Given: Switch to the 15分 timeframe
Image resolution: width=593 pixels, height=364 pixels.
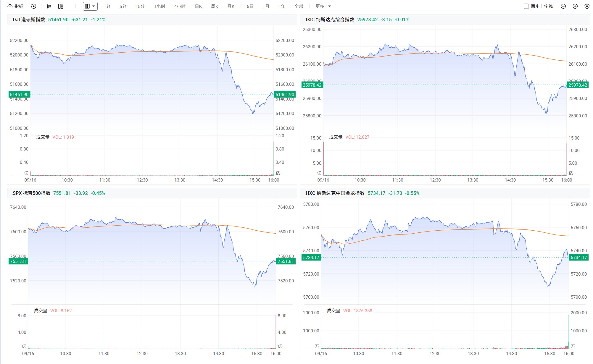Looking at the screenshot, I should coord(140,6).
